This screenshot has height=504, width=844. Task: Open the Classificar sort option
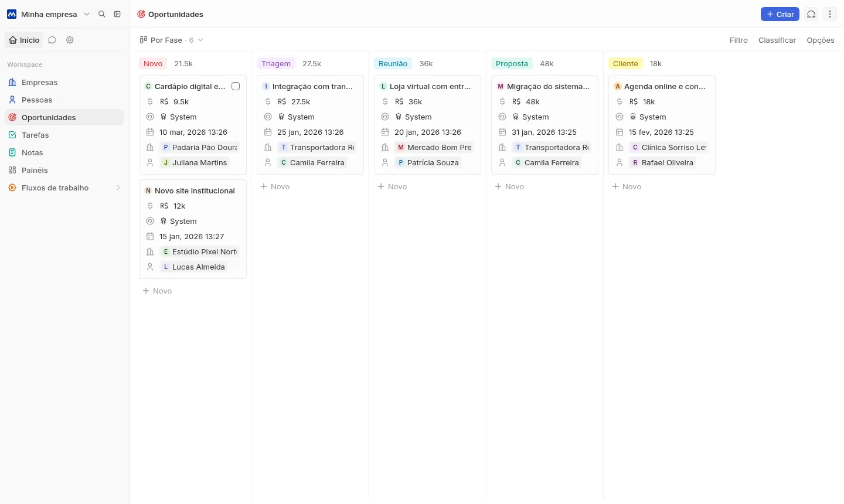coord(777,40)
